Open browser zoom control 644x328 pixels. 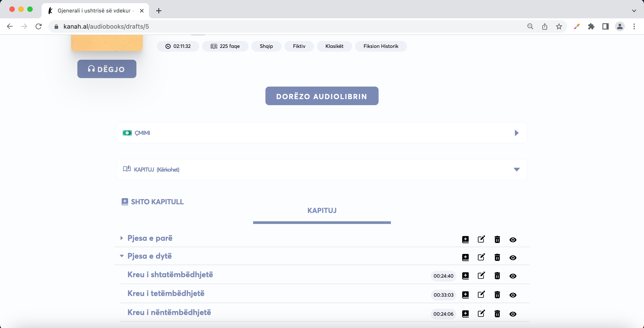tap(530, 26)
